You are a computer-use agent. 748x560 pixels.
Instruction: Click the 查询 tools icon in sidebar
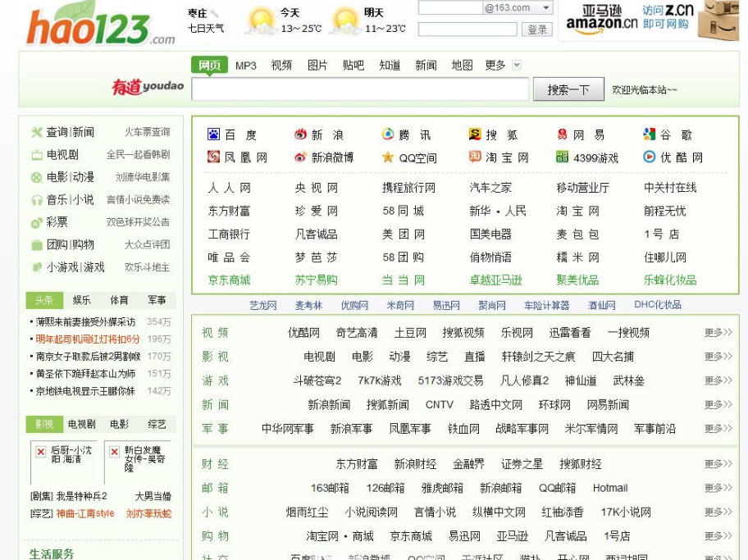(x=37, y=132)
